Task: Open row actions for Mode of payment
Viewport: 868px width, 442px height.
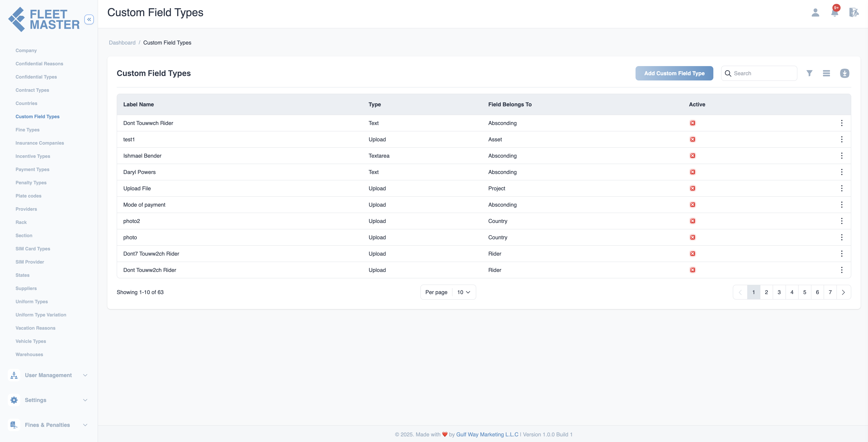Action: [x=841, y=205]
